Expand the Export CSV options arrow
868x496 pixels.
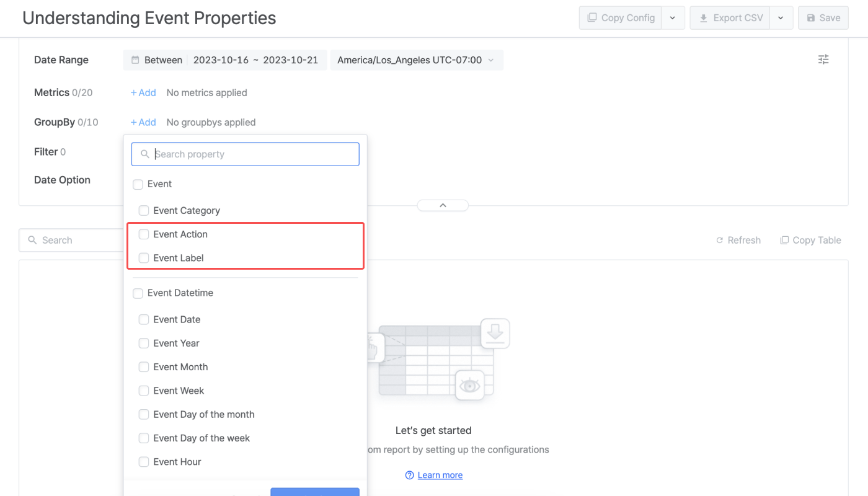coord(781,18)
